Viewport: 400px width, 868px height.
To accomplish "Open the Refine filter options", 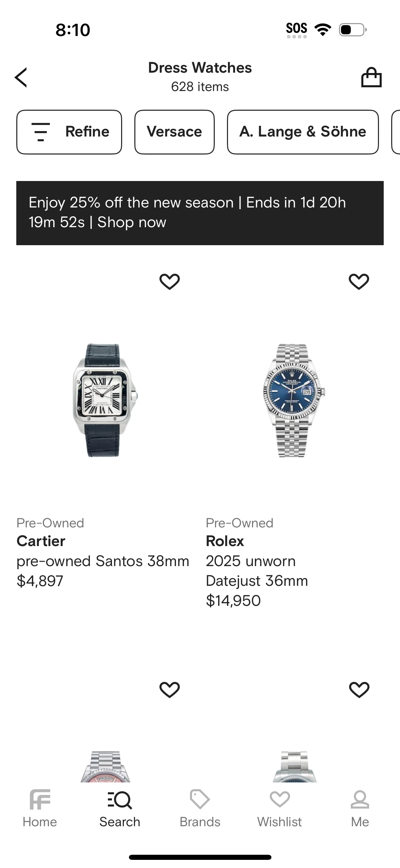I will (x=69, y=132).
